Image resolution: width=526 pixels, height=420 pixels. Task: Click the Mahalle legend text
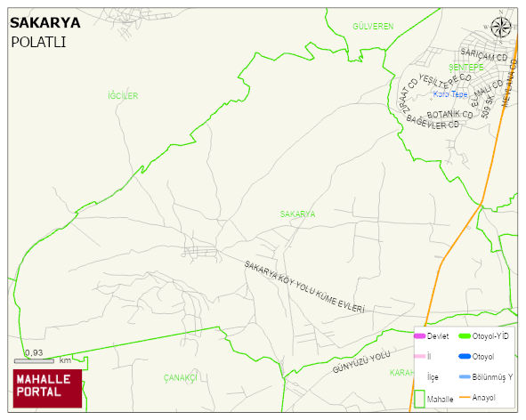440,400
